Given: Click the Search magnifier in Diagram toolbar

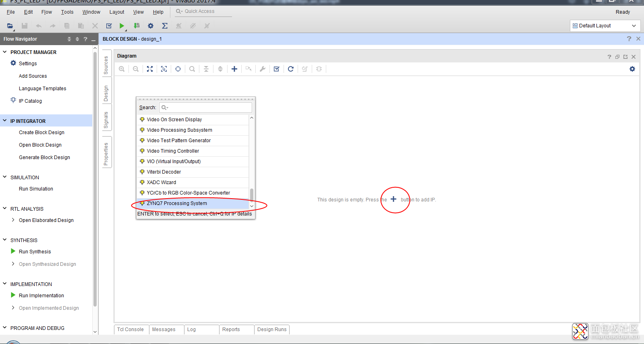Looking at the screenshot, I should pos(192,69).
